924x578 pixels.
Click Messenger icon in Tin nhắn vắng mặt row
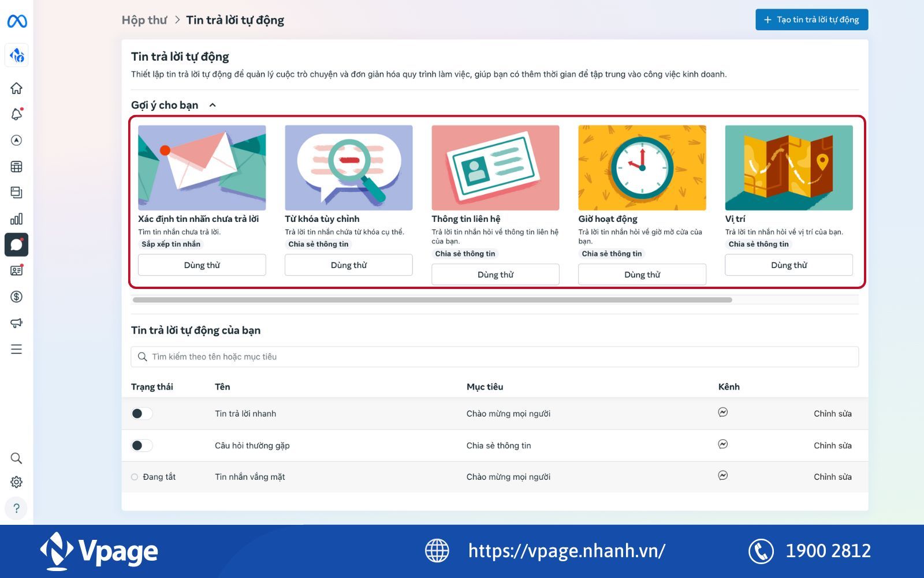tap(722, 475)
